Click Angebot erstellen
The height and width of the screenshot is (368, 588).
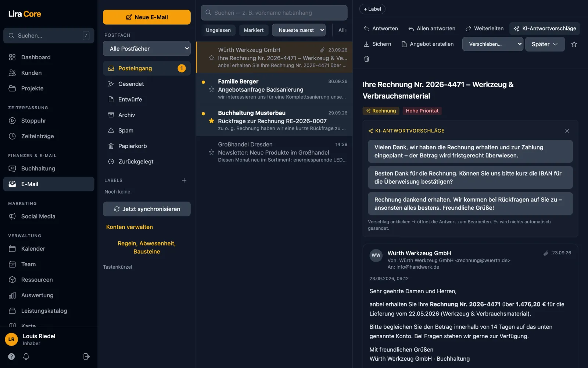[x=427, y=44]
